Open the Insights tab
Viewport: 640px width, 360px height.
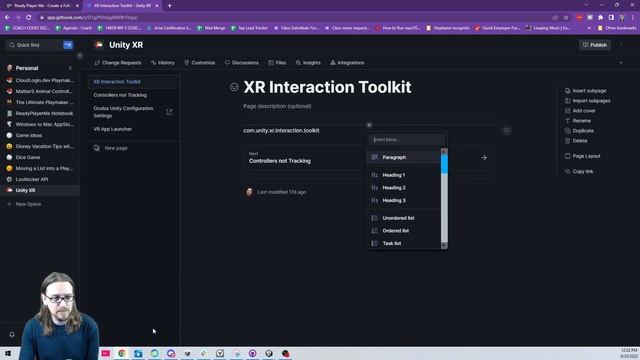(x=308, y=63)
